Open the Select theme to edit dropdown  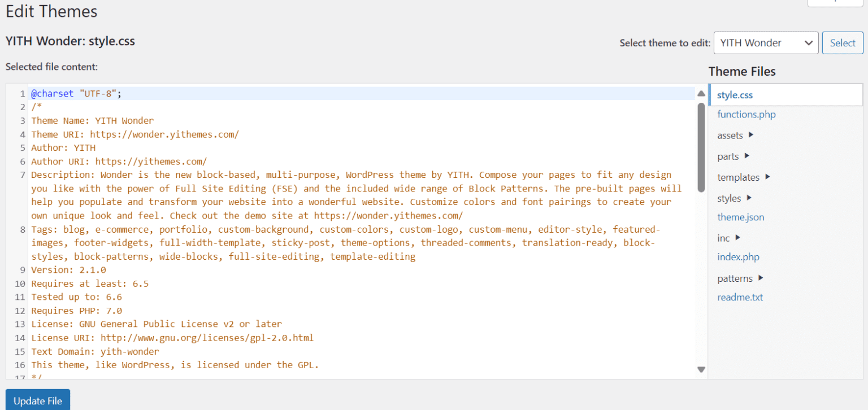(x=766, y=43)
